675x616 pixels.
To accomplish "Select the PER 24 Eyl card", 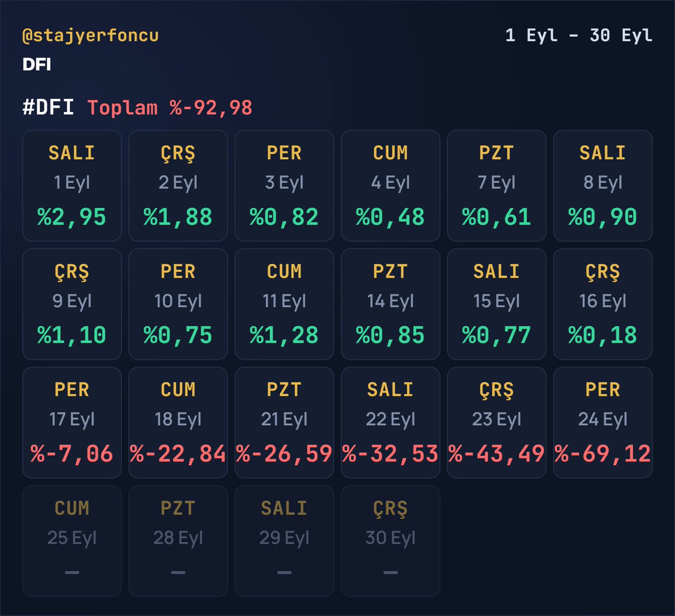I will point(603,422).
